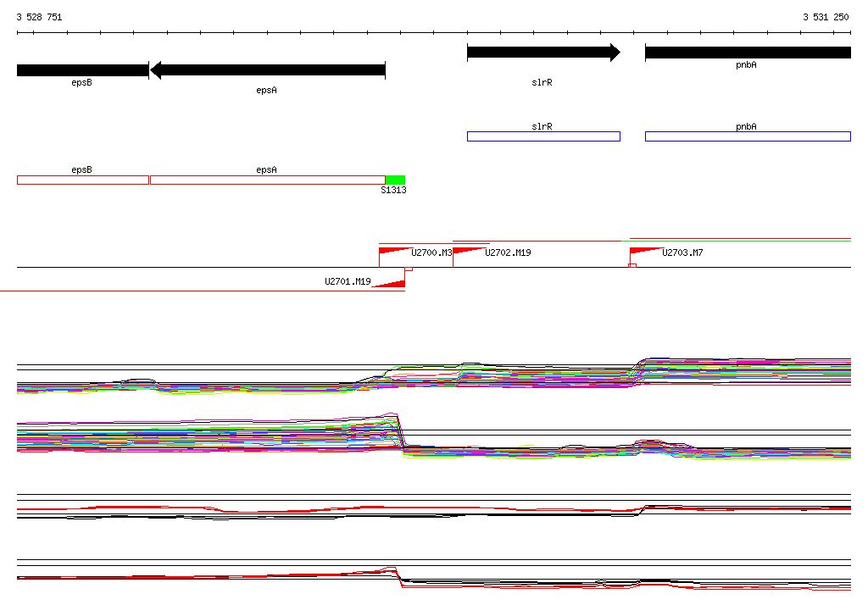Click the U2700.M3 label text

(431, 253)
